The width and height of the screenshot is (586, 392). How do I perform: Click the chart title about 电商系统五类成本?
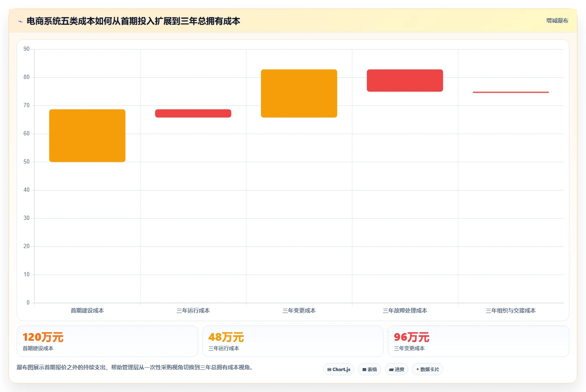133,21
